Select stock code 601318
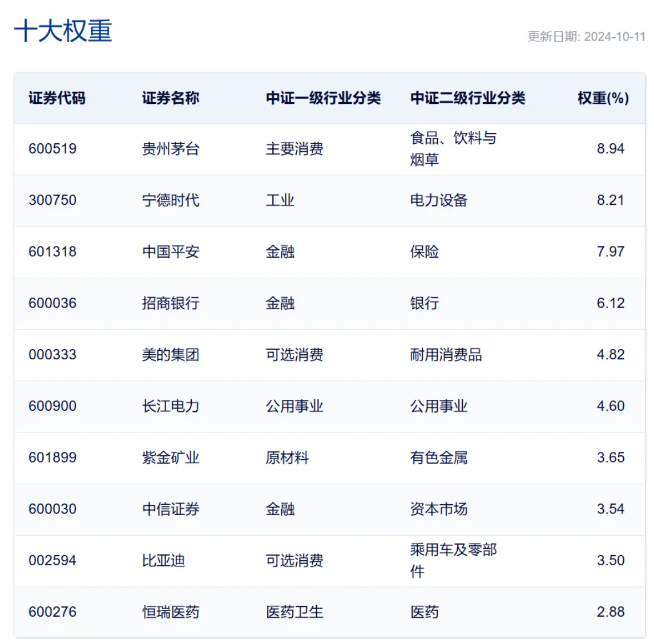The image size is (654, 644). [53, 252]
